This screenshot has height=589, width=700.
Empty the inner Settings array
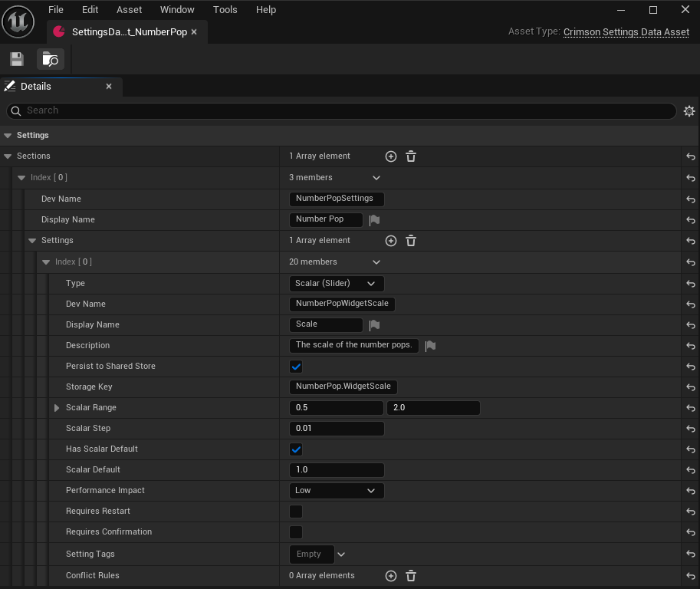pyautogui.click(x=411, y=241)
